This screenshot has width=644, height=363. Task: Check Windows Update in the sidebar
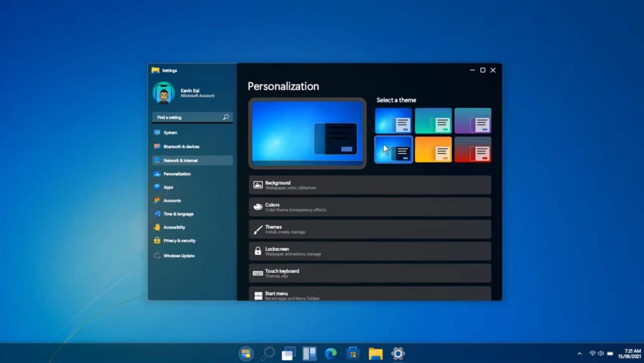(x=179, y=256)
